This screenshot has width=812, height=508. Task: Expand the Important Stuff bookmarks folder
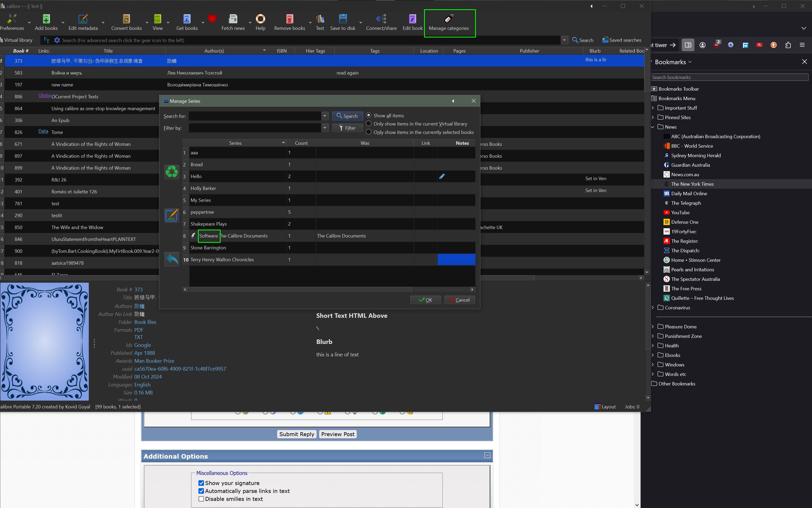coord(653,108)
